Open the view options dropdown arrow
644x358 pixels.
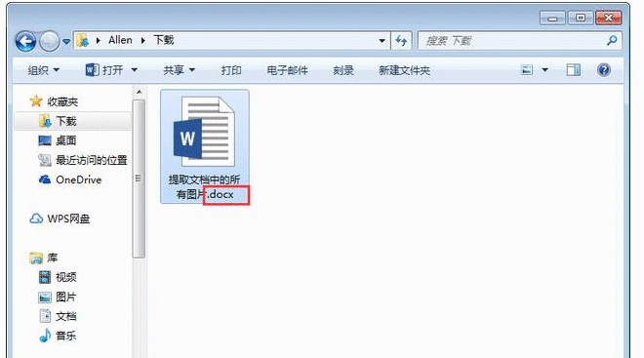[545, 70]
